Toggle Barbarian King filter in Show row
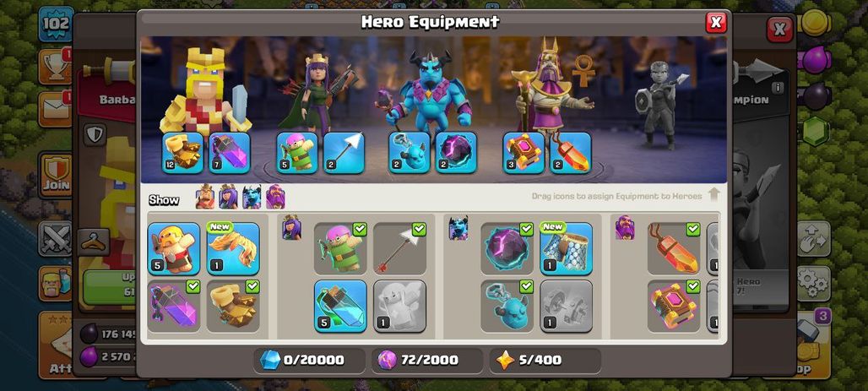The image size is (868, 391). point(205,197)
